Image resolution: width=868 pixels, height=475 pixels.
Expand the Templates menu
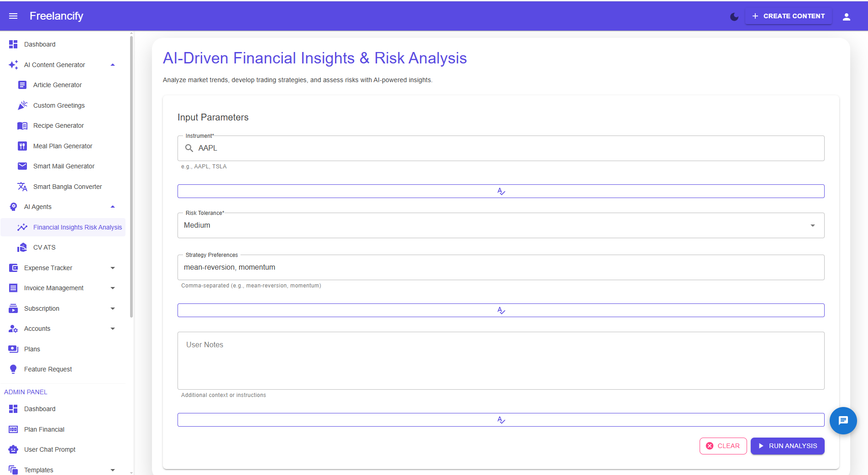(113, 470)
